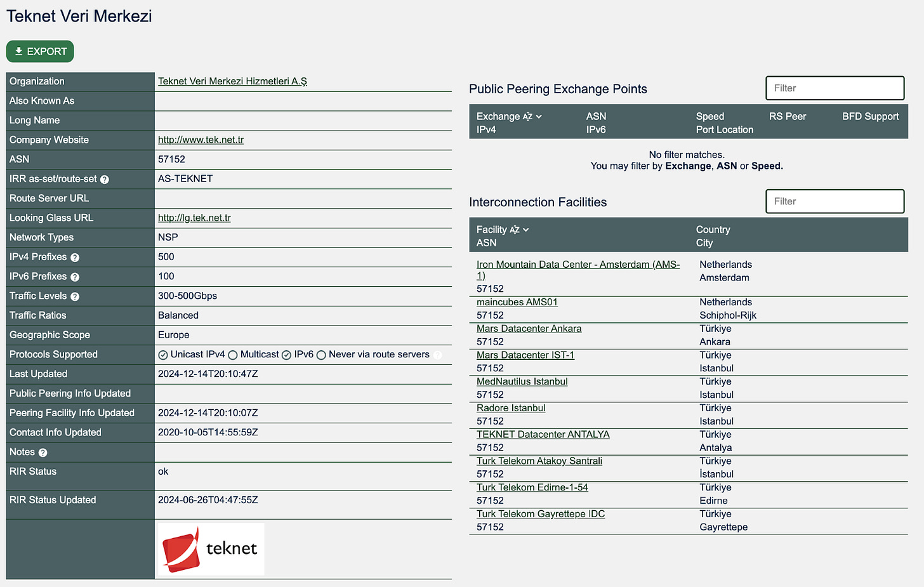Select the AS-TEKNET as-set value
The height and width of the screenshot is (587, 924).
(x=185, y=179)
